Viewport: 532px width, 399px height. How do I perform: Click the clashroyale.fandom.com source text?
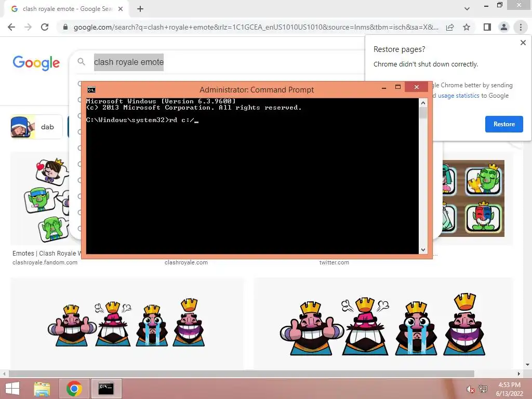pos(45,262)
